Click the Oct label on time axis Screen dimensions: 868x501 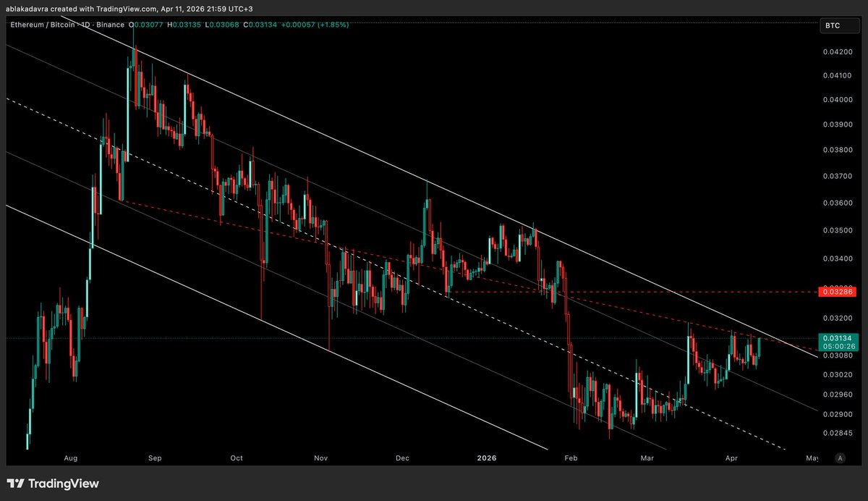237,458
